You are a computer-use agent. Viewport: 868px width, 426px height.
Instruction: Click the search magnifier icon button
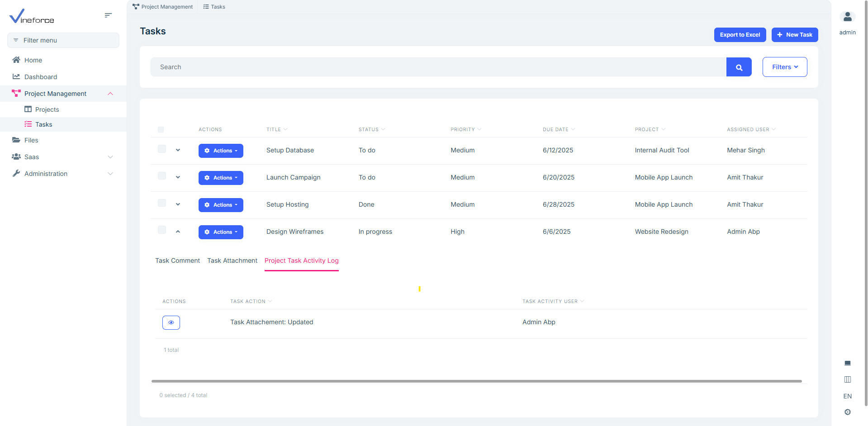(739, 67)
